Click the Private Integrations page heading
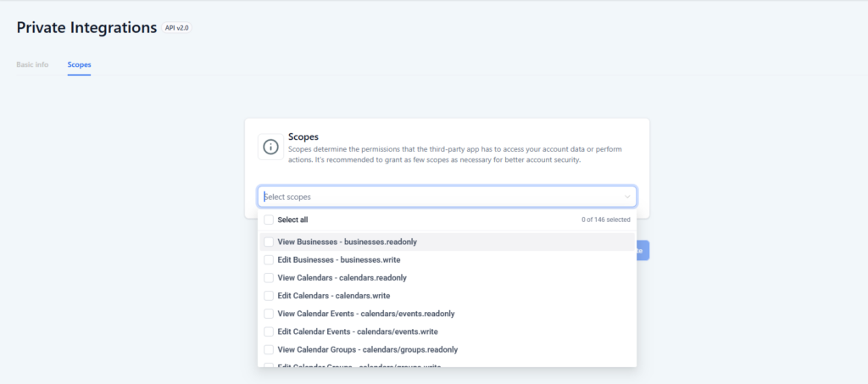Image resolution: width=868 pixels, height=384 pixels. tap(86, 28)
